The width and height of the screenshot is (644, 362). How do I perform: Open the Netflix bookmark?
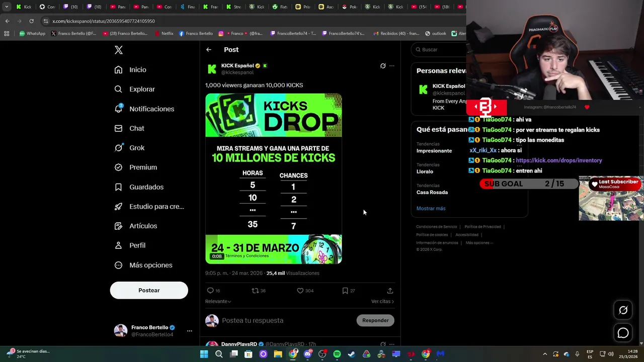tap(164, 34)
